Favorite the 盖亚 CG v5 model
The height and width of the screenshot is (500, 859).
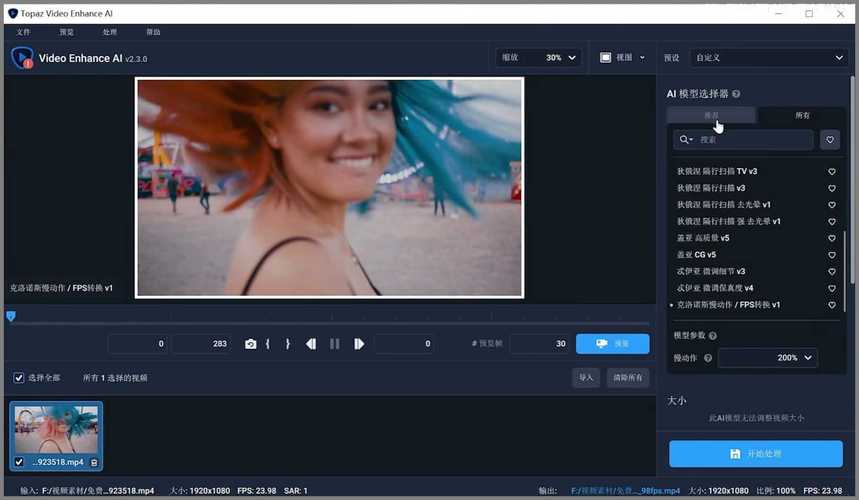(x=831, y=255)
